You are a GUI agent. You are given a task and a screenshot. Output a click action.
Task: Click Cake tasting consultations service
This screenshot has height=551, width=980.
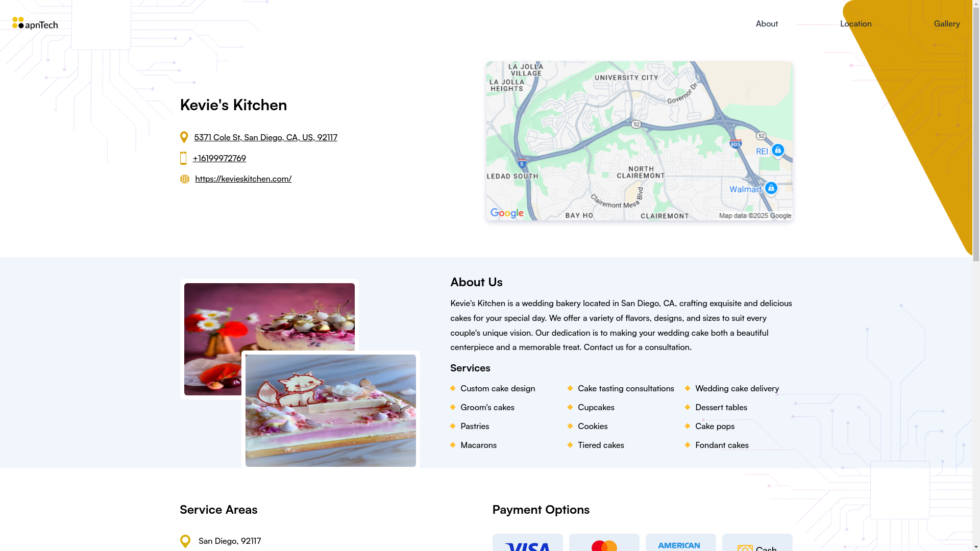coord(626,388)
